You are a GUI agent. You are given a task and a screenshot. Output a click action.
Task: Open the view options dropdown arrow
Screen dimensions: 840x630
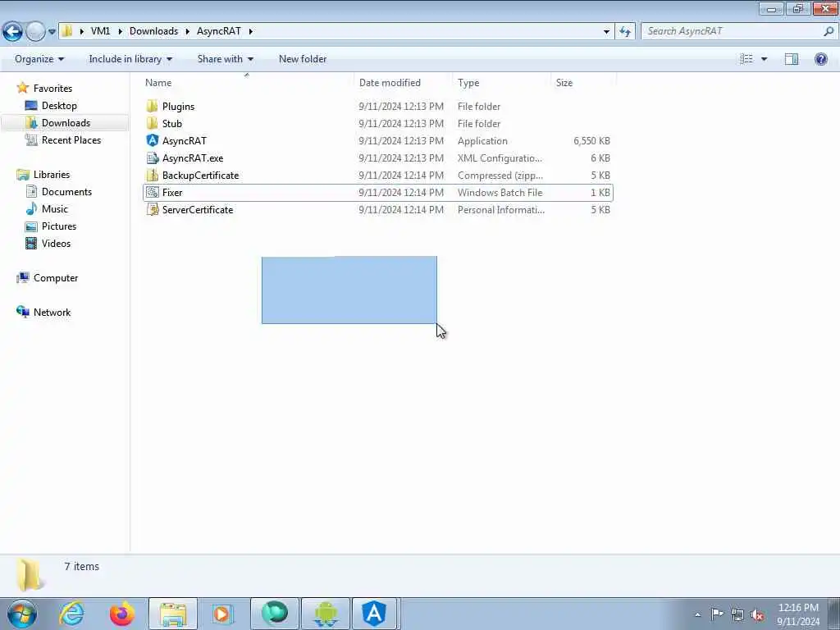[x=764, y=59]
